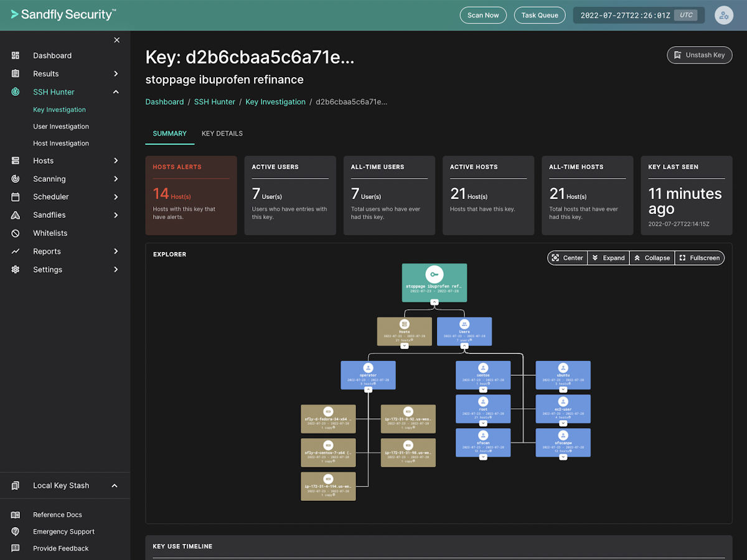Select the SSH Hunter sidebar icon
Viewport: 747px width, 560px height.
point(16,91)
